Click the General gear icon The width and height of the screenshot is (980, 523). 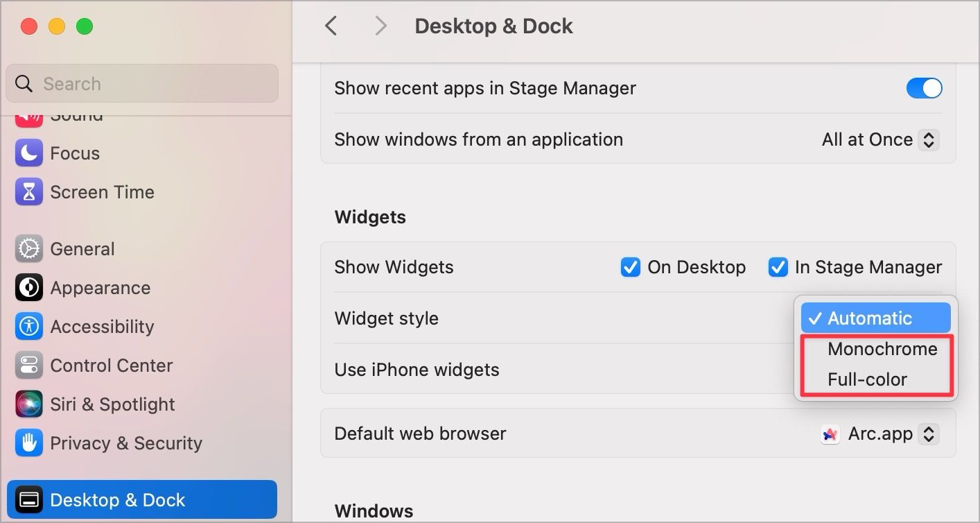[28, 249]
